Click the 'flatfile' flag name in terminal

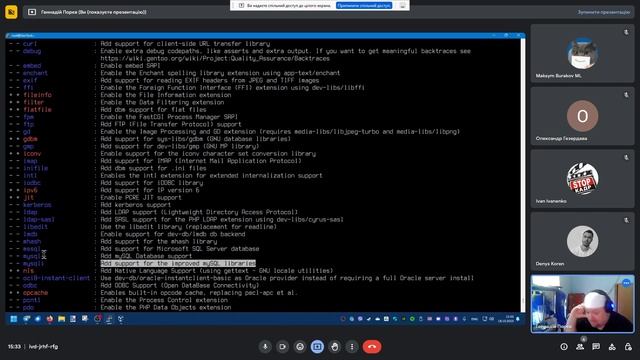[37, 109]
